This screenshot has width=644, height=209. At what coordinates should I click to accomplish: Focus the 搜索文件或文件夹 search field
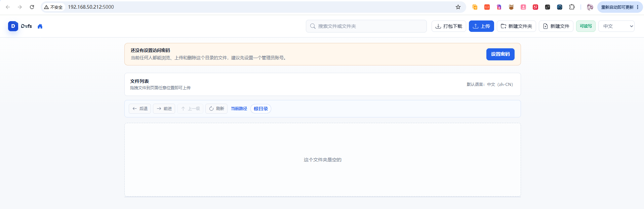(366, 26)
